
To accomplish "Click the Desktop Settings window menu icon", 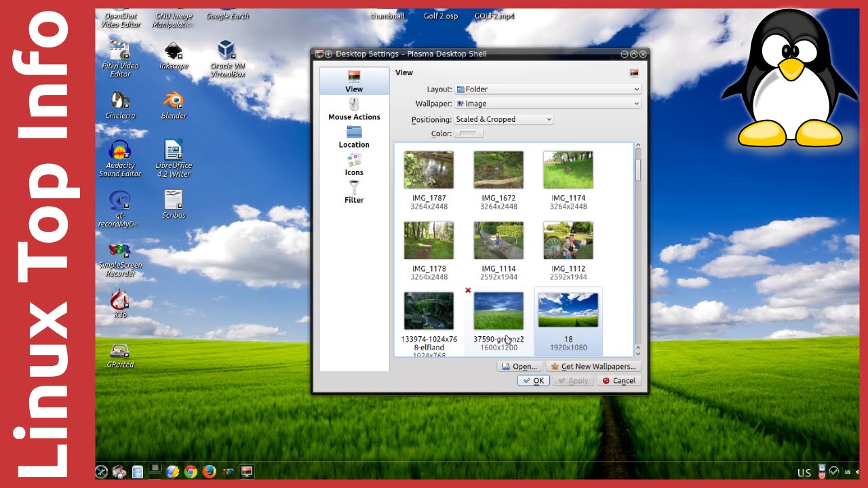I will click(318, 54).
